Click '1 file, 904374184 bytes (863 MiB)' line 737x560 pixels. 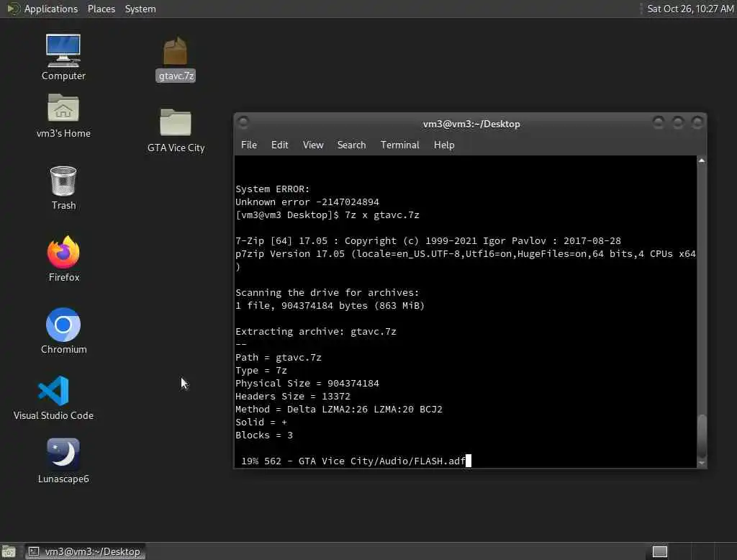coord(330,306)
